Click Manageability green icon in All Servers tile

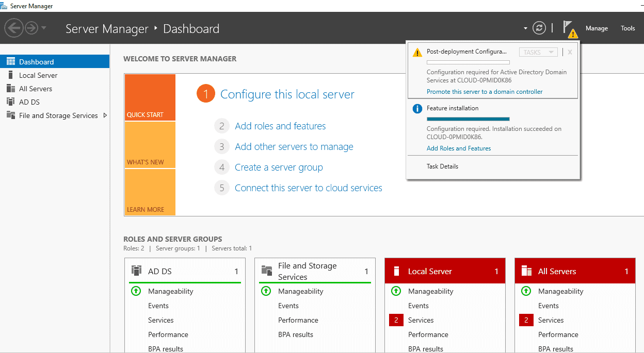point(526,291)
